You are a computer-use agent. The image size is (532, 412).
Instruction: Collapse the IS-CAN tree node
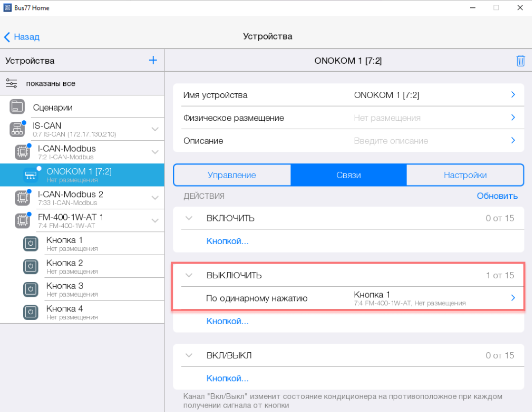coord(155,129)
